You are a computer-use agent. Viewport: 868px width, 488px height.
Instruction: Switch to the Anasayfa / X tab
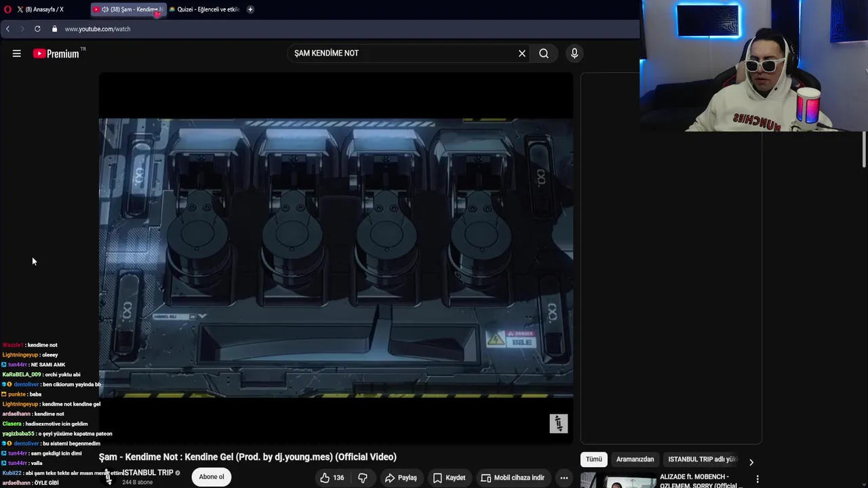pyautogui.click(x=45, y=9)
